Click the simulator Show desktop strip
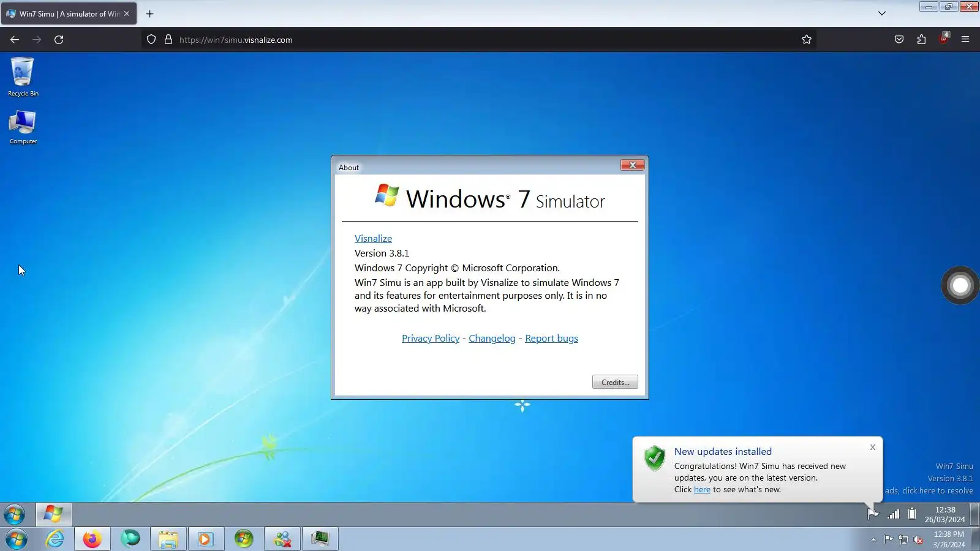The height and width of the screenshot is (551, 980). (974, 514)
